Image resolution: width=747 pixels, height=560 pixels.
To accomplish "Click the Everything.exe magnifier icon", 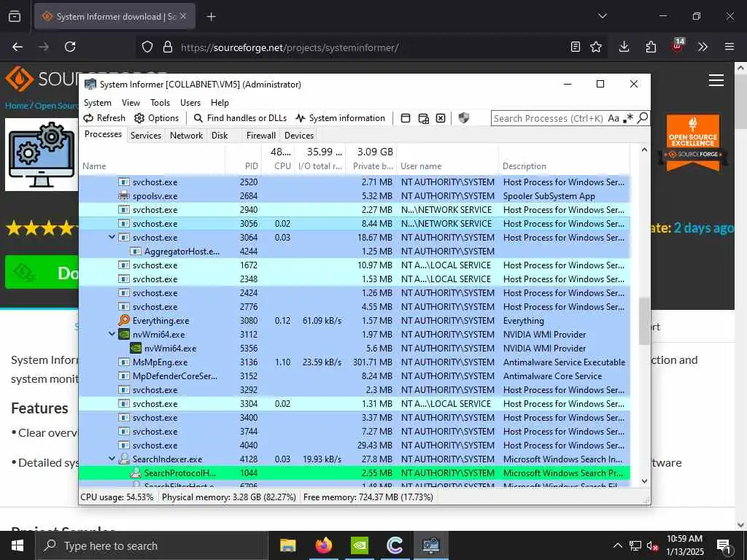I will point(124,320).
